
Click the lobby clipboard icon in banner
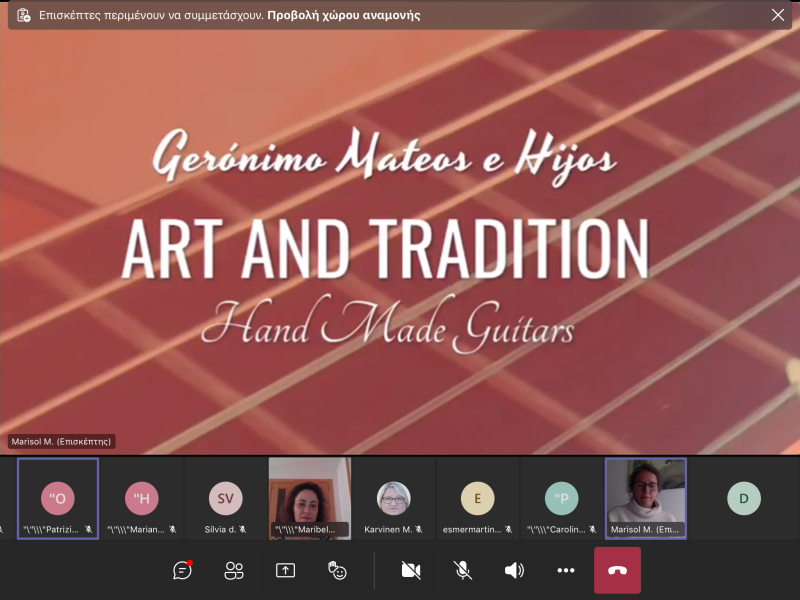[x=23, y=15]
